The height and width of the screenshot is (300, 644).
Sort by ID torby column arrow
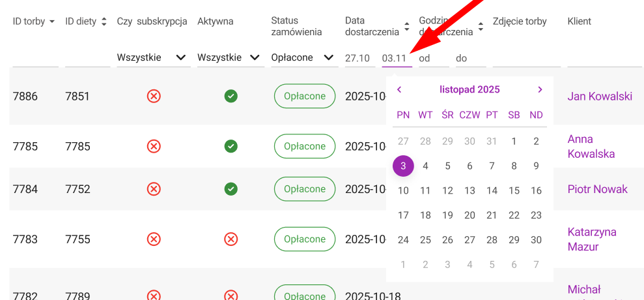click(51, 22)
